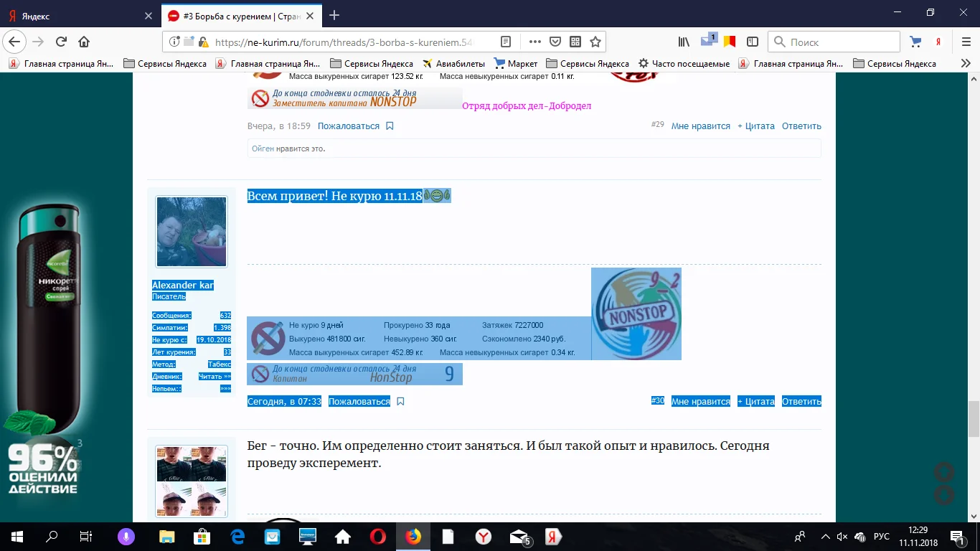Focus the Поиск search field
980x551 pixels.
[834, 42]
